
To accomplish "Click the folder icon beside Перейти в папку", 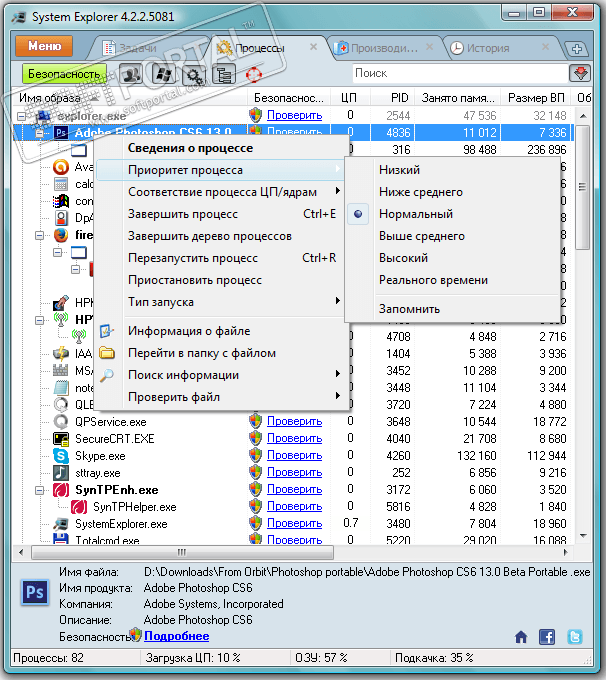I will pos(107,353).
